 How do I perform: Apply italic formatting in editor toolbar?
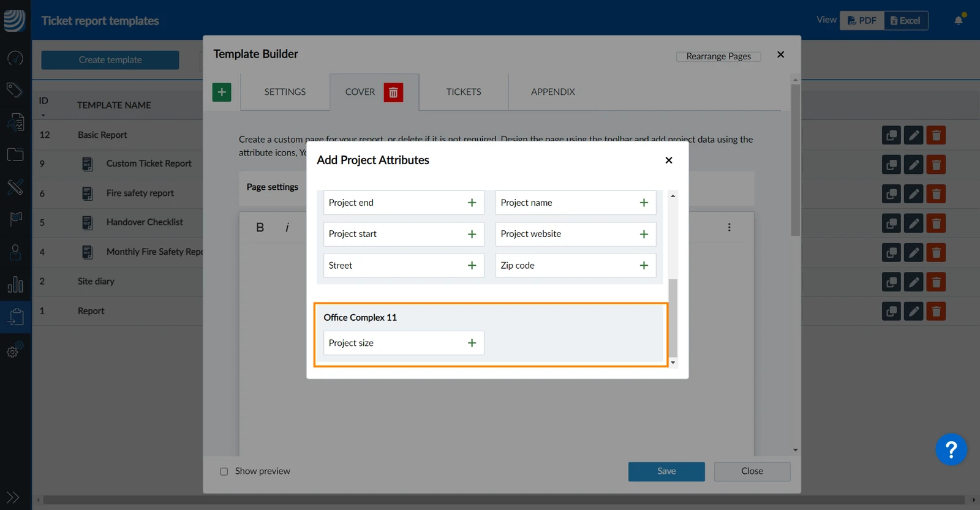point(287,227)
